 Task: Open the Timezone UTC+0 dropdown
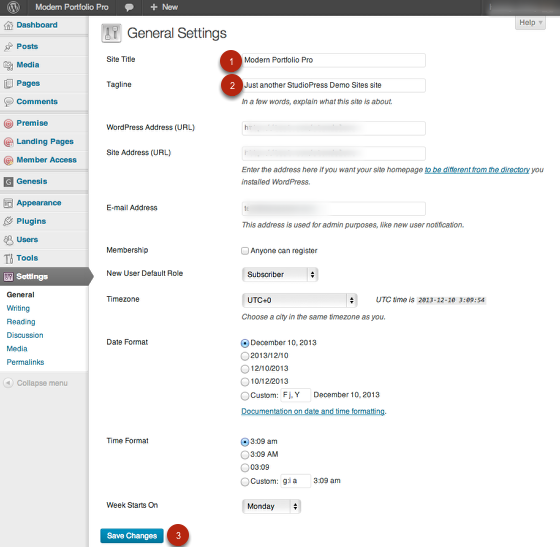tap(300, 300)
